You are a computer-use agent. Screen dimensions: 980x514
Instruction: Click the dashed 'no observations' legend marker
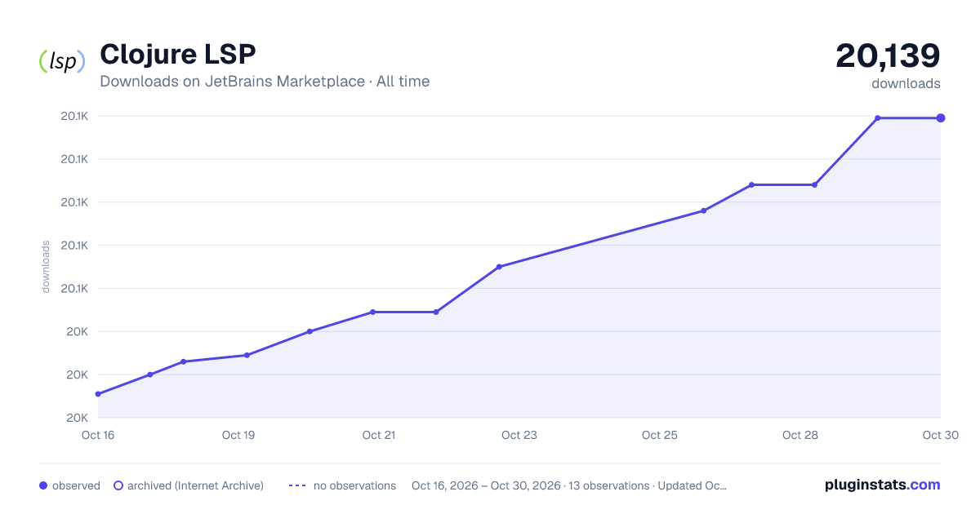297,485
